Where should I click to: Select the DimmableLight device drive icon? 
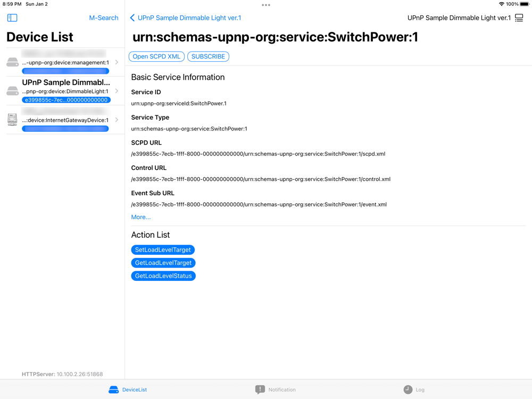point(13,91)
